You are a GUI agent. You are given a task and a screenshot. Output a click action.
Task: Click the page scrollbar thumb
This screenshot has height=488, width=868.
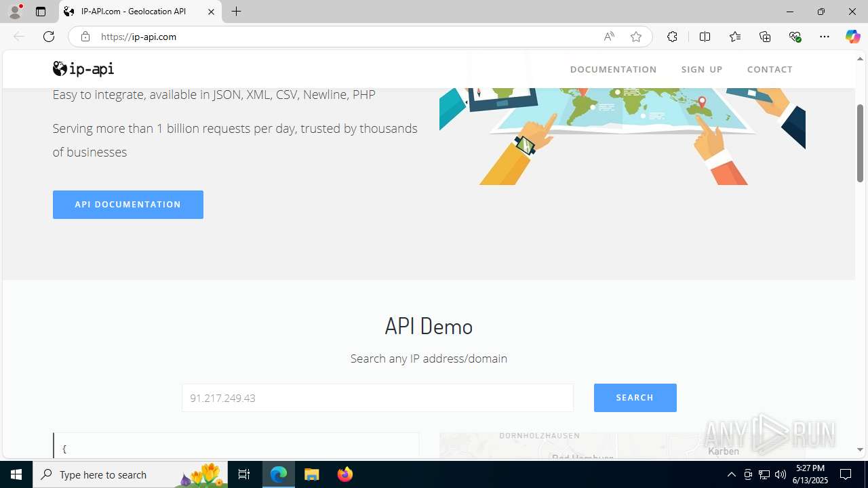tap(860, 142)
